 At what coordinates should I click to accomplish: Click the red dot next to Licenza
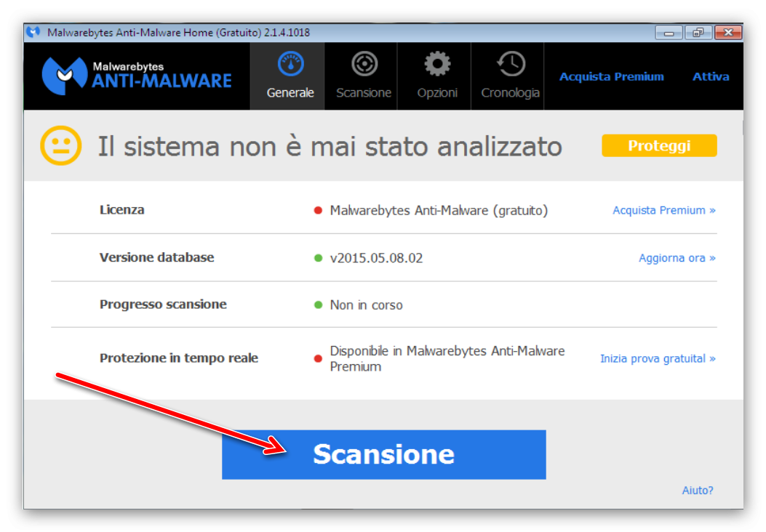coord(318,210)
